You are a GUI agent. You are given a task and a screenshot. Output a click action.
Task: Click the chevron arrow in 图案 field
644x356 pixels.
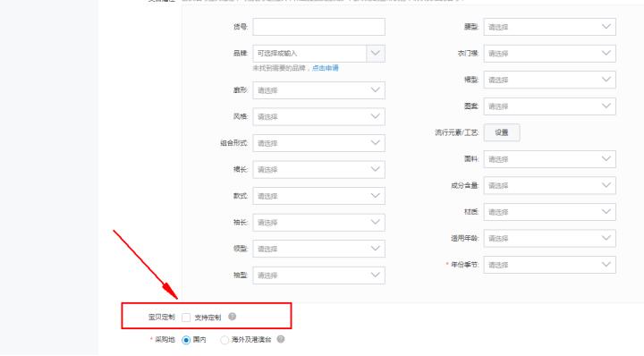pyautogui.click(x=606, y=106)
